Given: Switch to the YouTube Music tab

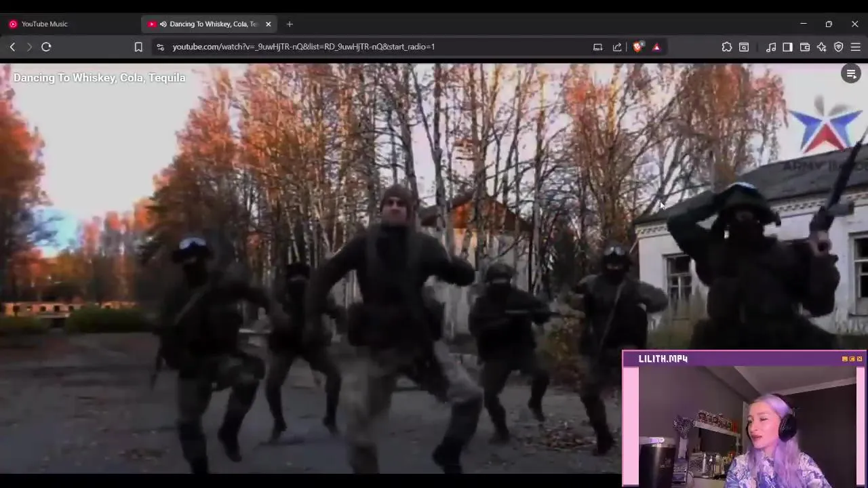Looking at the screenshot, I should pos(71,24).
